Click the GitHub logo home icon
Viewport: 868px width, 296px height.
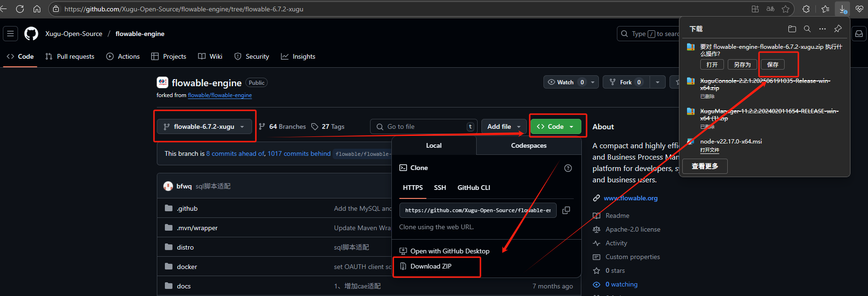[31, 34]
